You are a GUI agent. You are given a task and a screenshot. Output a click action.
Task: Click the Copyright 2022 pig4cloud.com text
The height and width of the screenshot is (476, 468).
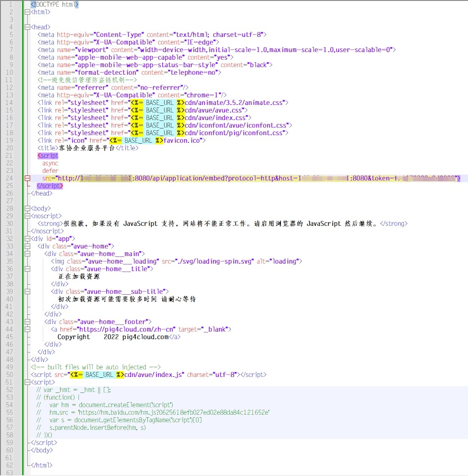point(113,337)
